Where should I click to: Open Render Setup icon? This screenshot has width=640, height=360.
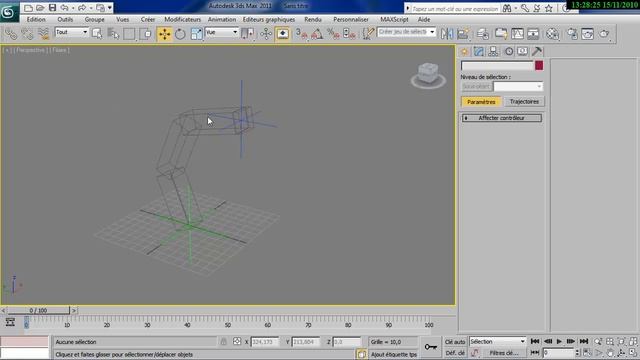572,34
